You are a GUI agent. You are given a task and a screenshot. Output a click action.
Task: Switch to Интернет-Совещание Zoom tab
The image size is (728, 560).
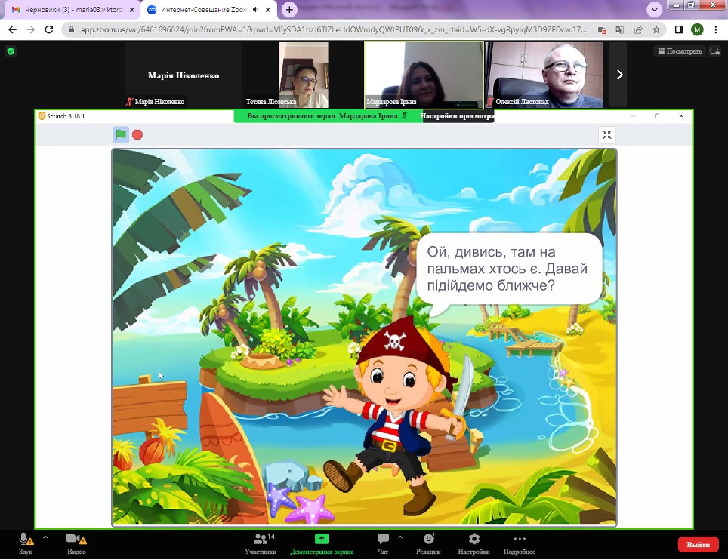click(203, 10)
